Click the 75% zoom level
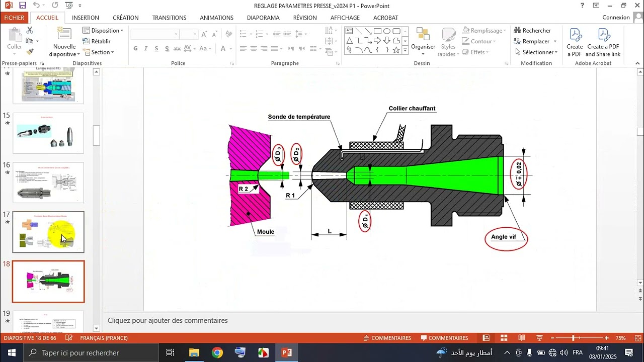644x362 pixels. [x=620, y=338]
